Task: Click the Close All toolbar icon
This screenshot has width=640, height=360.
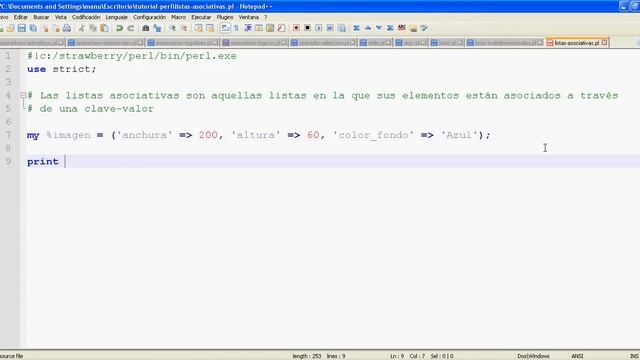Action: 56,28
